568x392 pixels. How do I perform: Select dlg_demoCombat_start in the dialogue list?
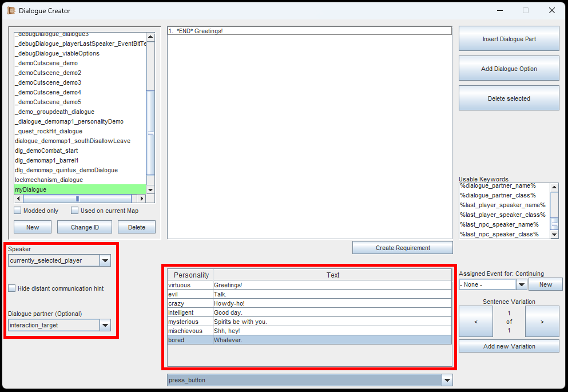click(x=46, y=151)
